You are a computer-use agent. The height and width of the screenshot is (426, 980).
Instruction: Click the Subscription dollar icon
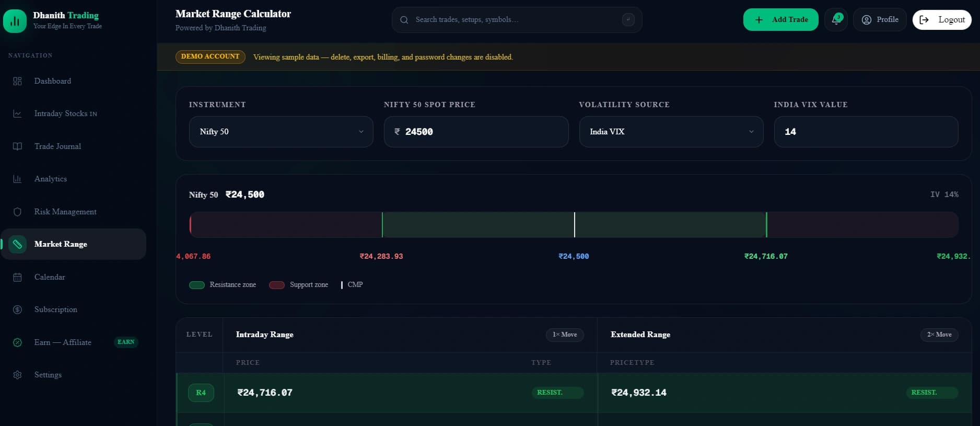pos(17,309)
